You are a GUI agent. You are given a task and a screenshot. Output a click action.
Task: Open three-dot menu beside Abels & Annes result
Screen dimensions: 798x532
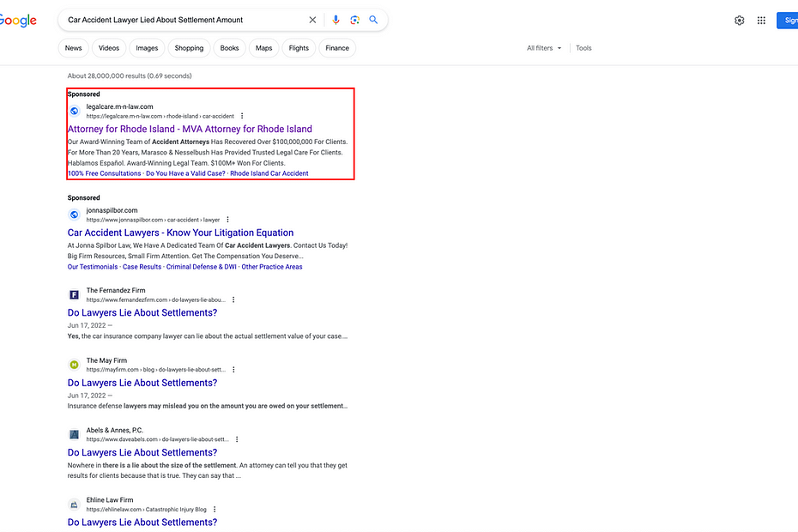(x=237, y=439)
